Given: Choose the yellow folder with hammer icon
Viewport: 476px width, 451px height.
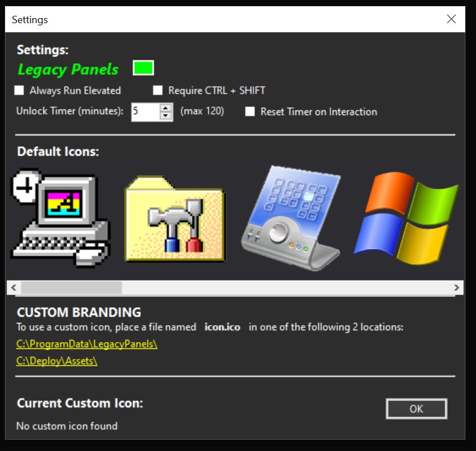Looking at the screenshot, I should tap(174, 218).
